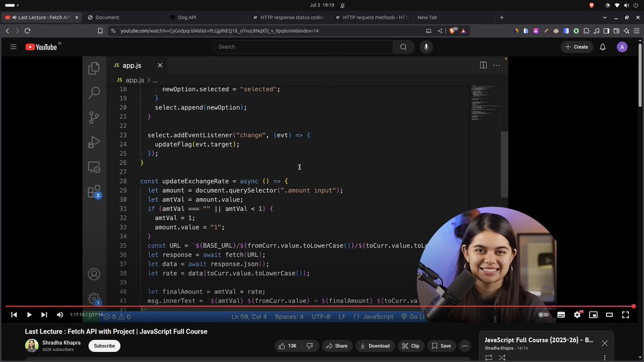Reload the page
The height and width of the screenshot is (362, 644).
tap(27, 31)
